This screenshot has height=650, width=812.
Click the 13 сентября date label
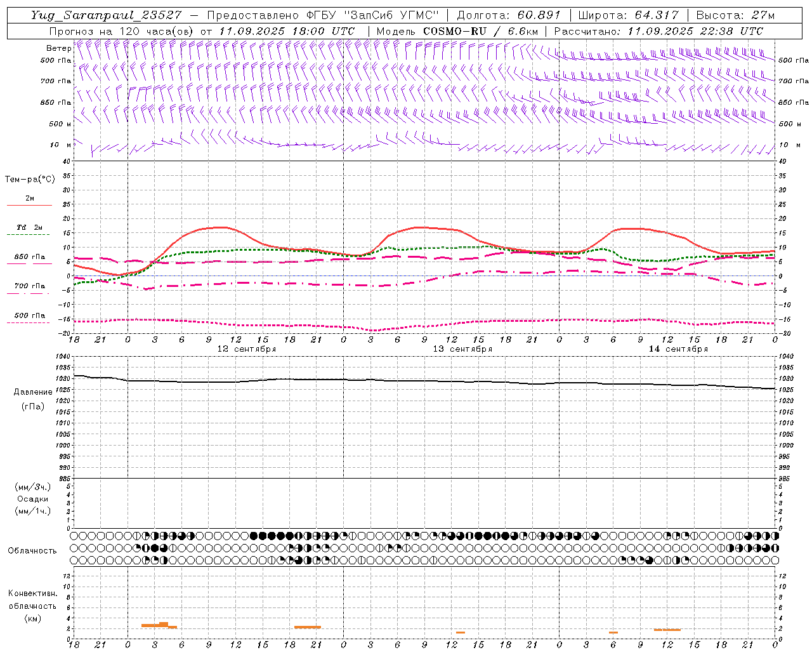[462, 349]
